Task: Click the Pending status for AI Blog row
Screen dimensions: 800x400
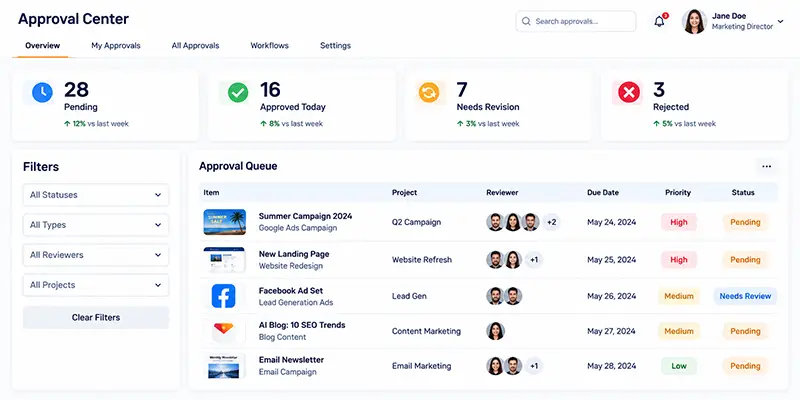Action: (745, 331)
